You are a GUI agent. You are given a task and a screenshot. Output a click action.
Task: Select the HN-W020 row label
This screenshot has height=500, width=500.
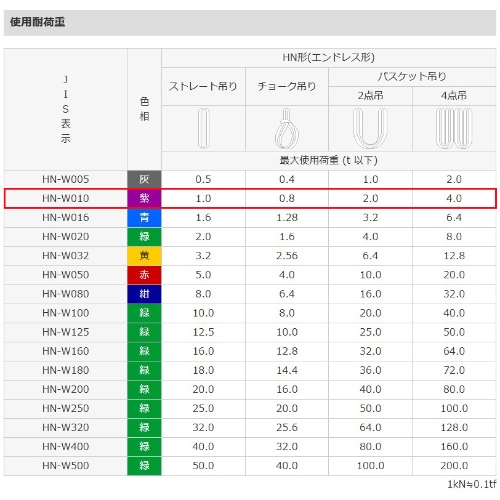click(x=66, y=236)
